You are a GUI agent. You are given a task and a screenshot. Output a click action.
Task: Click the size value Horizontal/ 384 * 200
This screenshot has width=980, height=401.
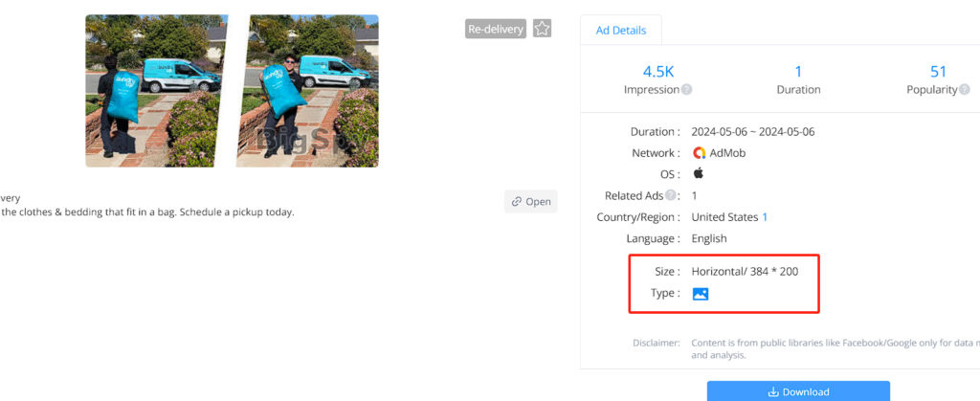(x=745, y=272)
